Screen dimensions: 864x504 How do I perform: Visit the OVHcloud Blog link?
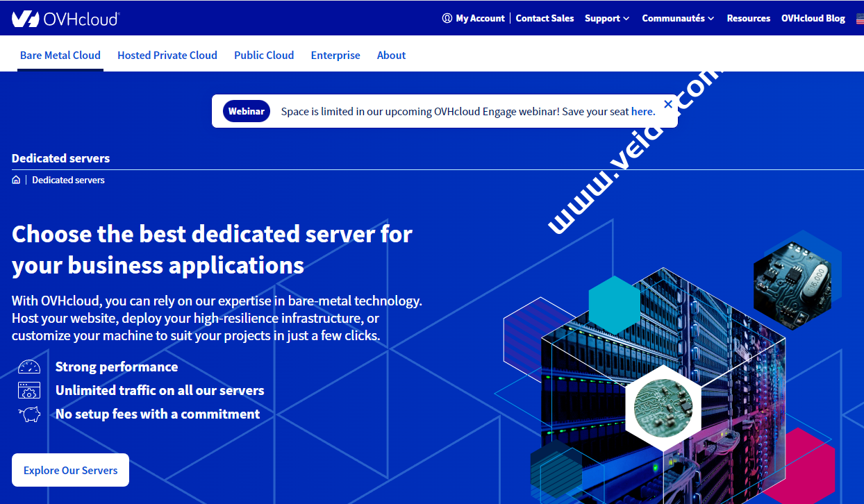tap(813, 19)
